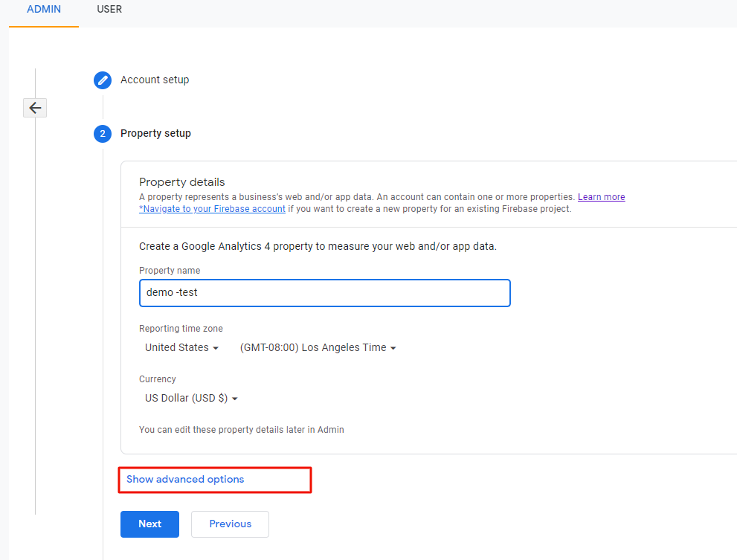The image size is (737, 560).
Task: Open the United States country dropdown
Action: click(181, 347)
